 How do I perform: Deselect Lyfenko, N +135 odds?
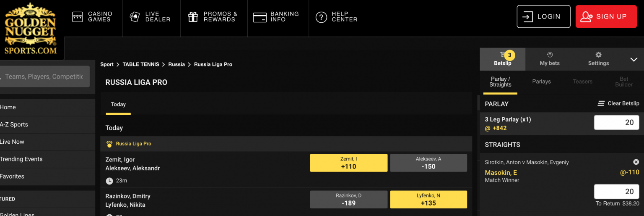[428, 199]
